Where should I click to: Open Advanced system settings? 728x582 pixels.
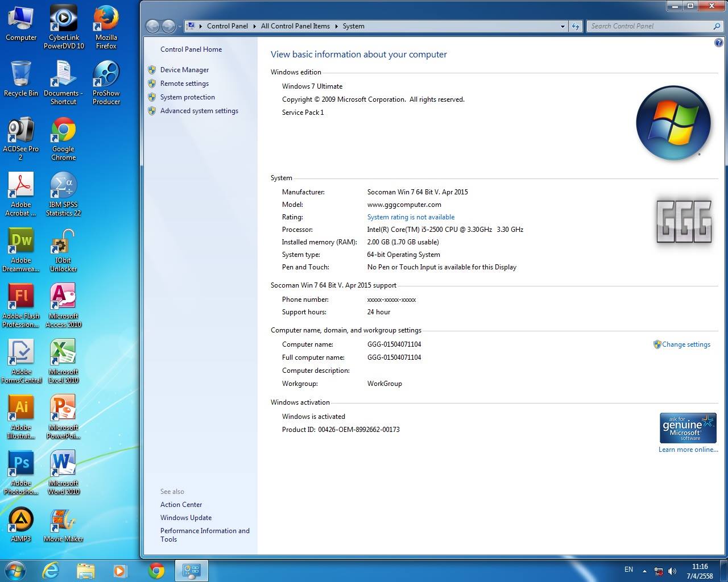[199, 111]
